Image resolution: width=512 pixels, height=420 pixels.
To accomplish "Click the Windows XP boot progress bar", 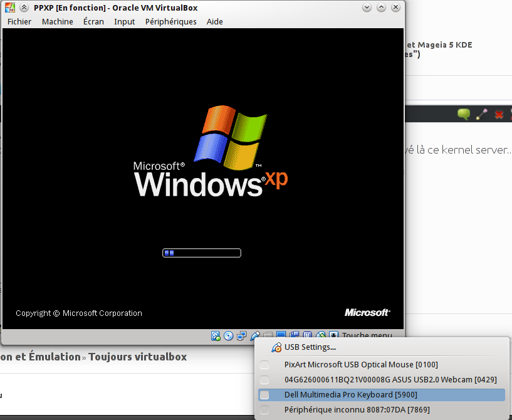I will point(202,253).
